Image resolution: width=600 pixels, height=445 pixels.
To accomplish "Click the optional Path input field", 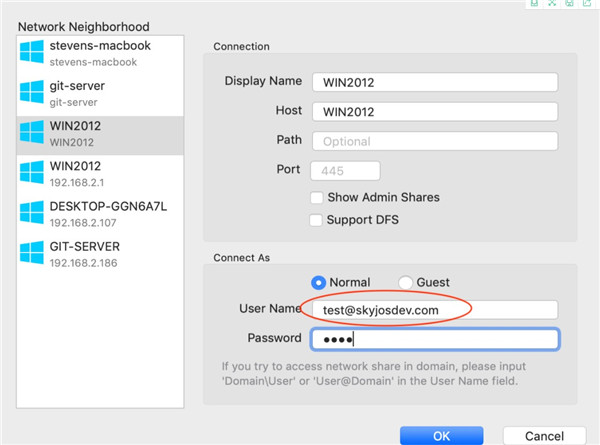I will click(x=434, y=141).
